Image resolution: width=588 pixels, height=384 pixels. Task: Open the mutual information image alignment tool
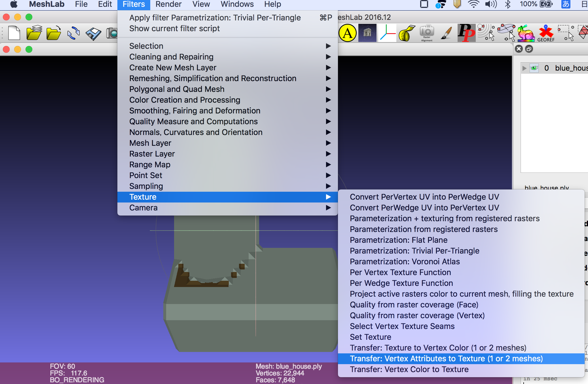click(x=367, y=33)
